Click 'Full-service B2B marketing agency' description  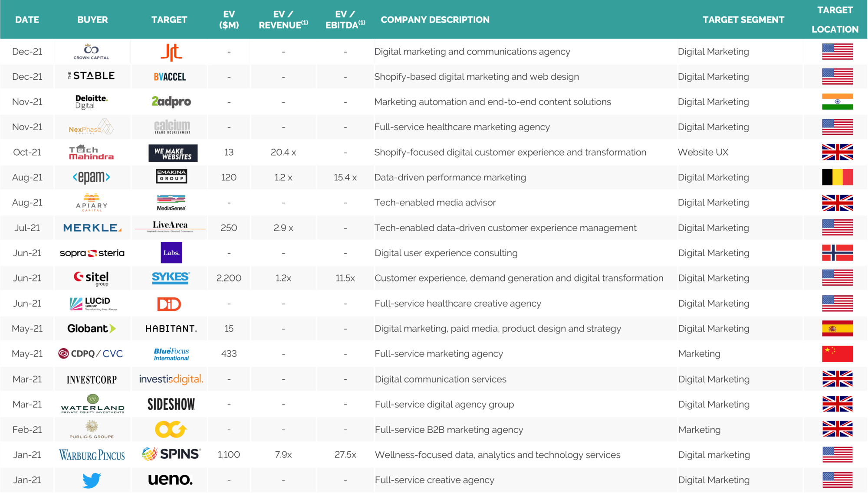449,430
